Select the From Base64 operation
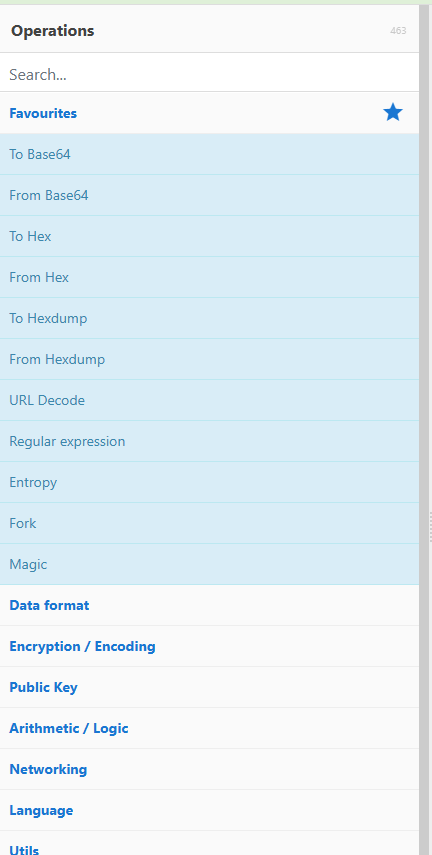Image resolution: width=432 pixels, height=855 pixels. point(209,195)
